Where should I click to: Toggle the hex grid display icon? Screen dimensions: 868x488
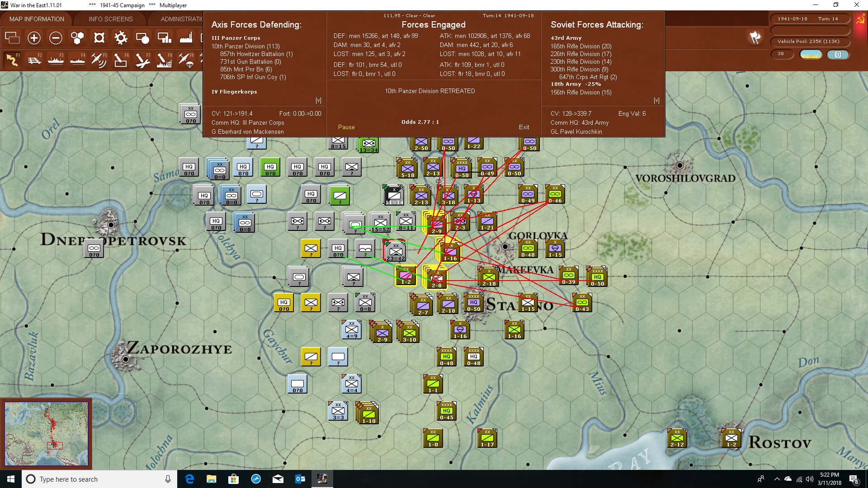(x=77, y=38)
